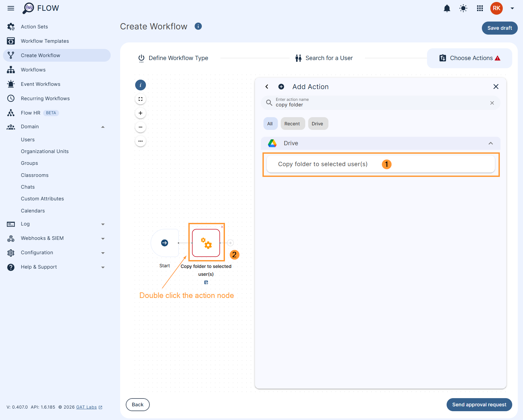Zoom in on the workflow canvas
This screenshot has width=523, height=420.
(x=140, y=113)
